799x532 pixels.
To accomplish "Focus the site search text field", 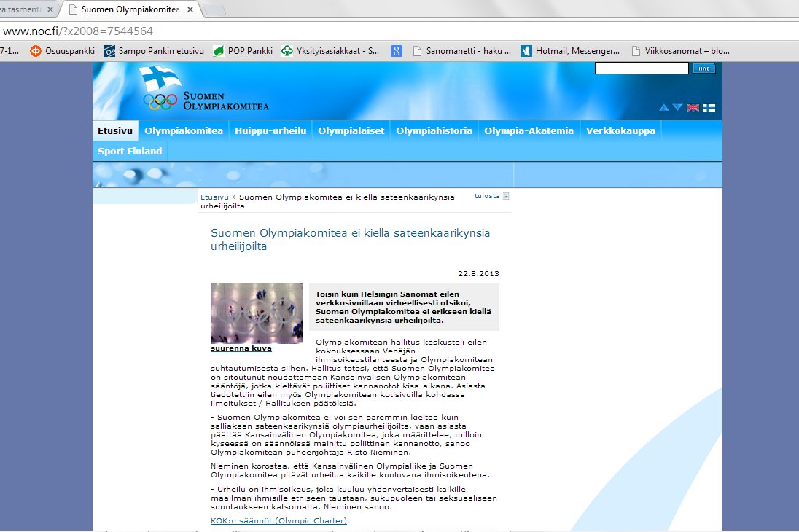I will pyautogui.click(x=641, y=69).
